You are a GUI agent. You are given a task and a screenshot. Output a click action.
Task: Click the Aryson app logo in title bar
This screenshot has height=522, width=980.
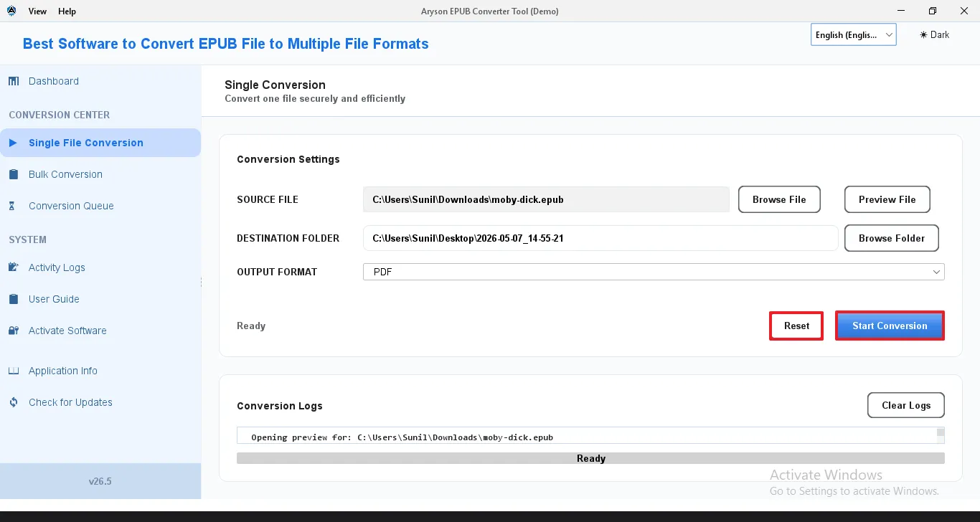(11, 11)
